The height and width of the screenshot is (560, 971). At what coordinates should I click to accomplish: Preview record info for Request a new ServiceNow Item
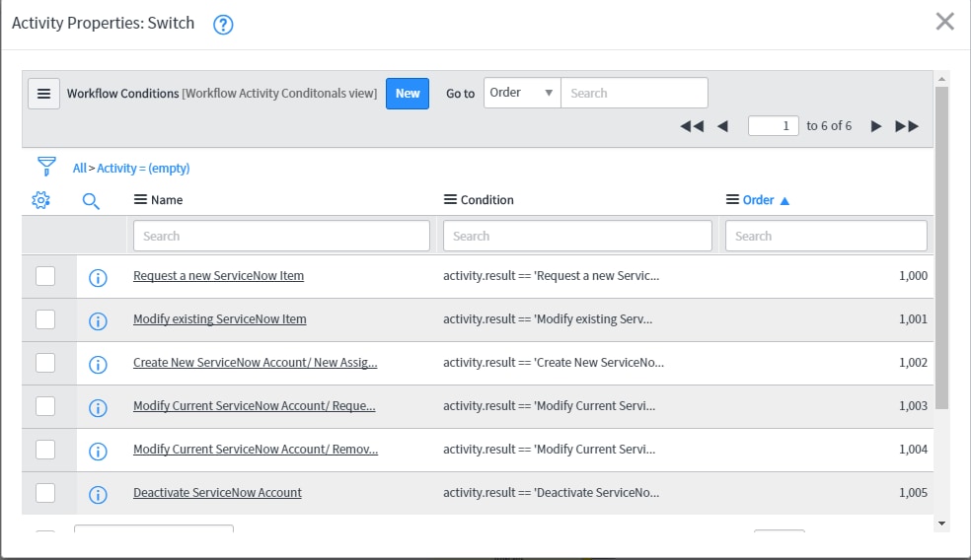(98, 278)
